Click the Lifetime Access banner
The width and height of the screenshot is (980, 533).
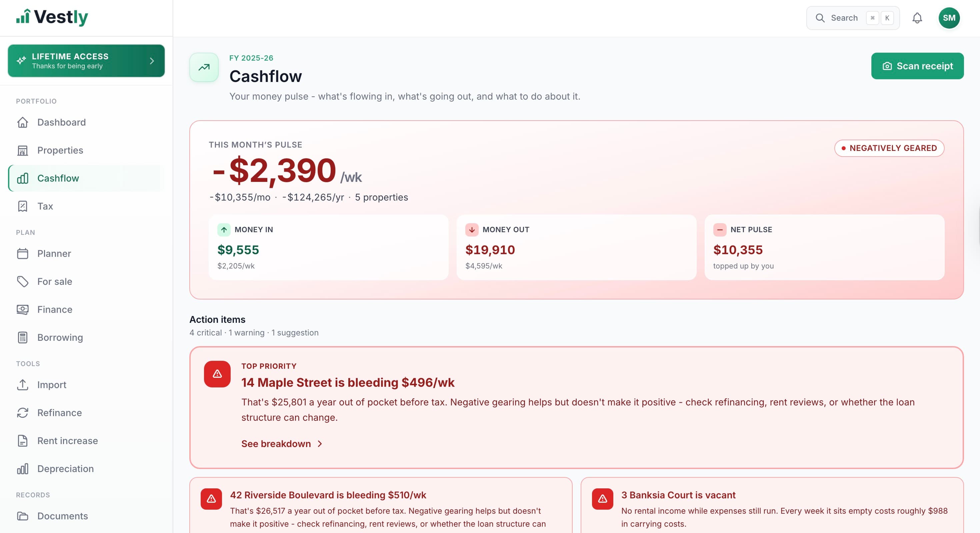click(86, 61)
